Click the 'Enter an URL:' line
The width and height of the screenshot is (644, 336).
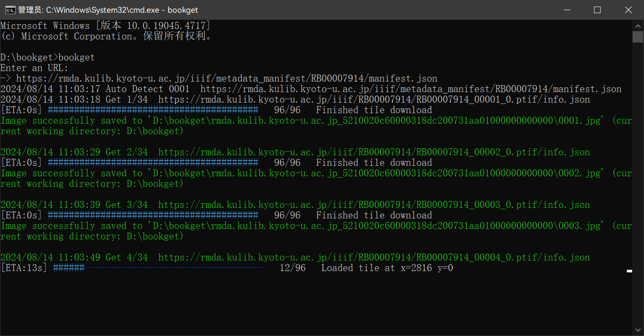[x=35, y=68]
